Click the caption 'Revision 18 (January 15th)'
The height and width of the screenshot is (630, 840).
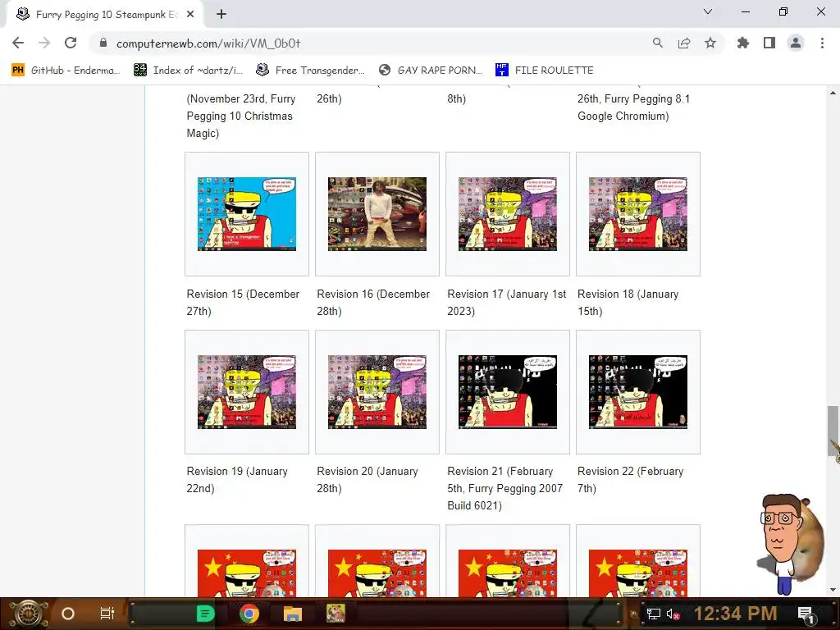pyautogui.click(x=628, y=302)
